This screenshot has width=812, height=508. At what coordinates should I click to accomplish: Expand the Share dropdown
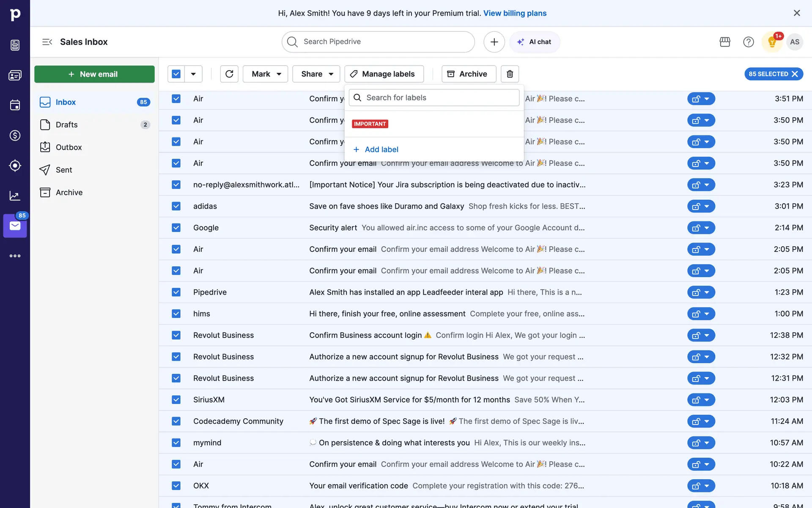coord(316,74)
